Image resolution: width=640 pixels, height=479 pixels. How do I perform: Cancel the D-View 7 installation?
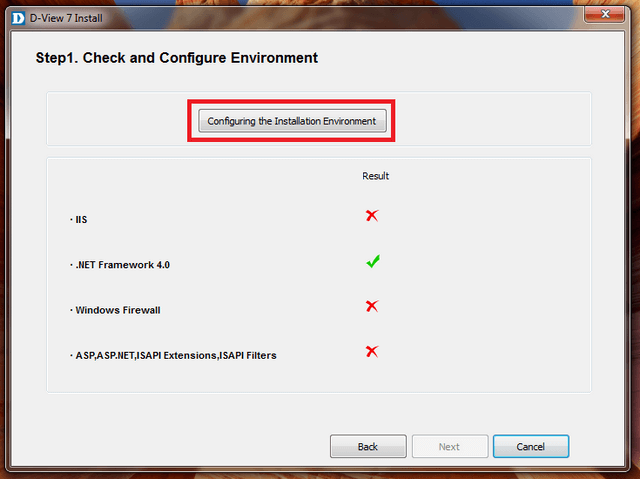(530, 446)
